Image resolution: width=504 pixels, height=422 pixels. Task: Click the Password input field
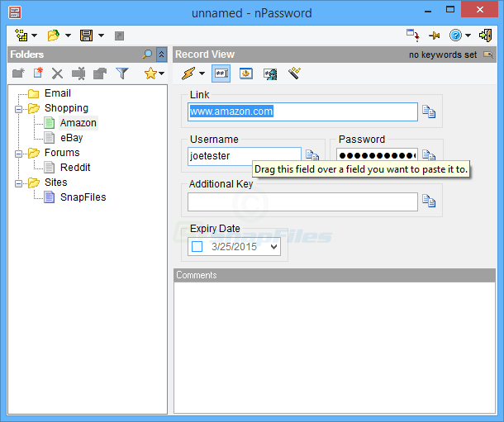coord(377,155)
